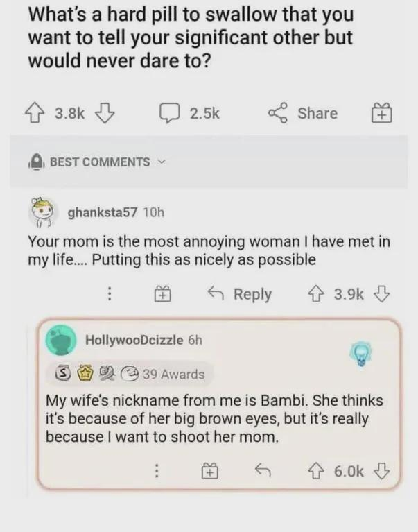The image size is (418, 532).
Task: Open more options on ghanksta57's comment
Action: 109,294
